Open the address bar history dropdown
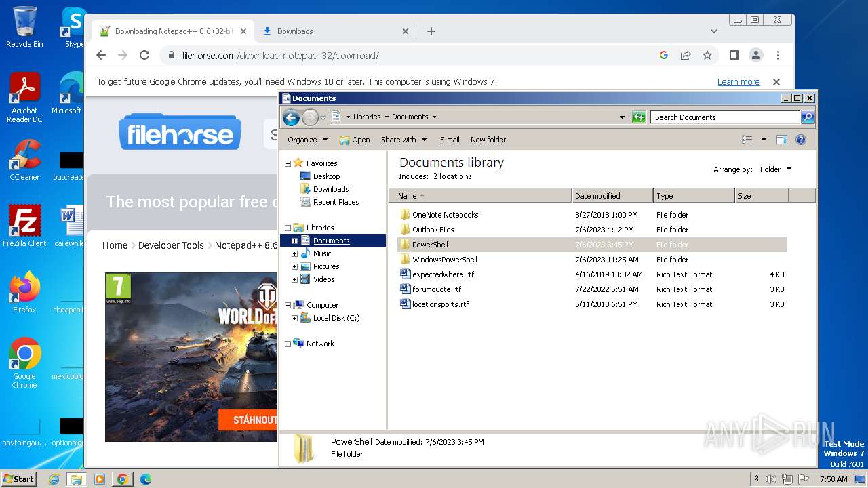The width and height of the screenshot is (868, 488). (622, 117)
